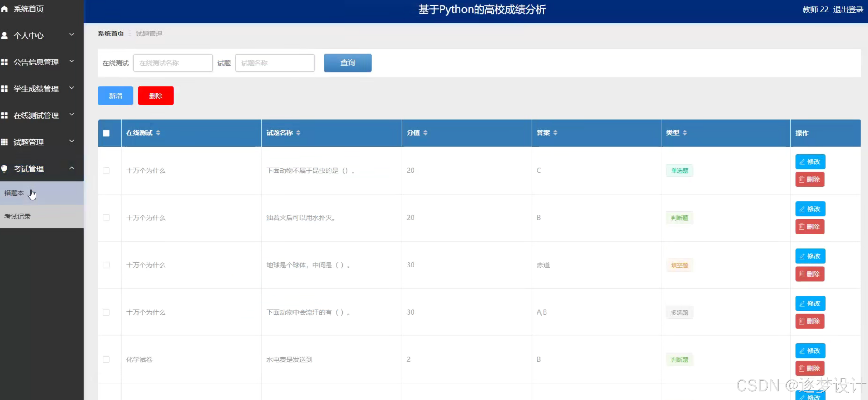Viewport: 868px width, 400px height.
Task: Click the 填空题 type tag
Action: point(680,265)
